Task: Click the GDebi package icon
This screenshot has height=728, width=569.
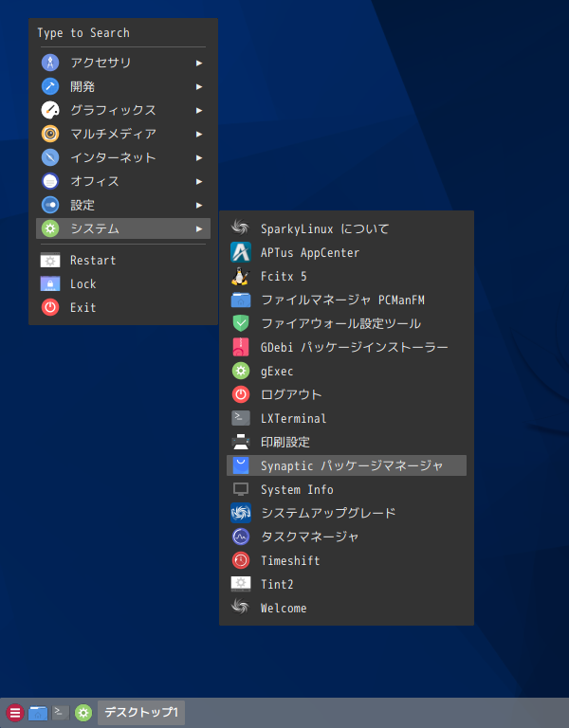Action: [x=241, y=347]
